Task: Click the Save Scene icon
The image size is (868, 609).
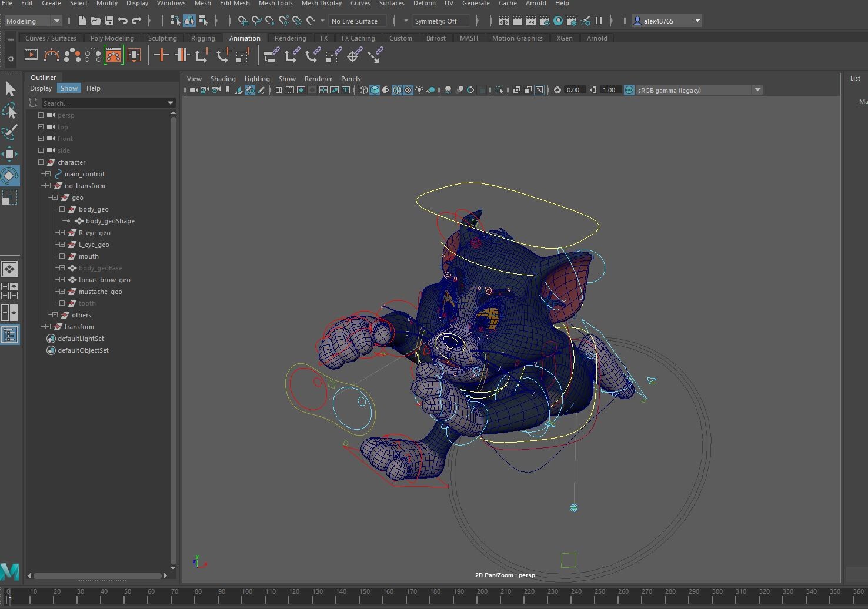Action: pyautogui.click(x=109, y=21)
